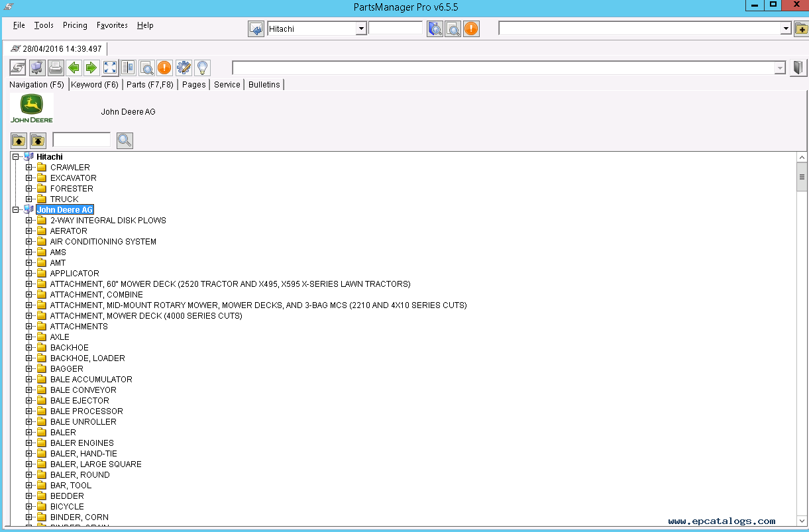Select the Navigation (F5) tab
809x532 pixels.
[x=37, y=85]
